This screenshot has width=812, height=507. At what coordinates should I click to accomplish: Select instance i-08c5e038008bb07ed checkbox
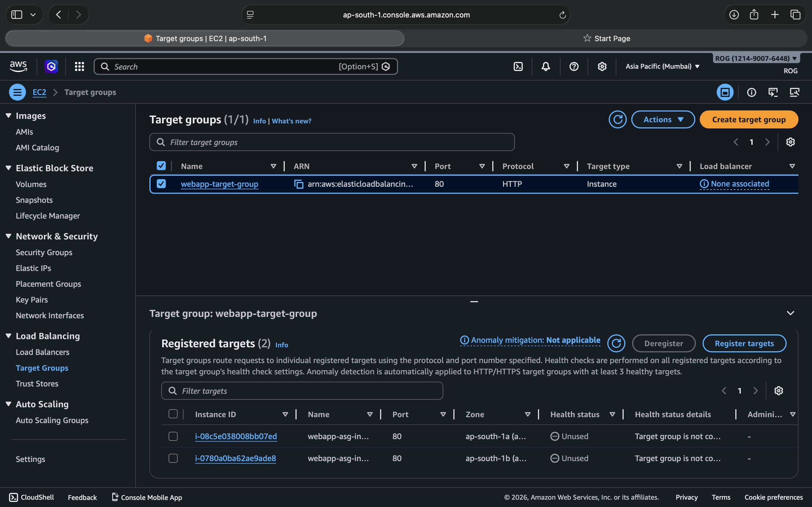[173, 436]
